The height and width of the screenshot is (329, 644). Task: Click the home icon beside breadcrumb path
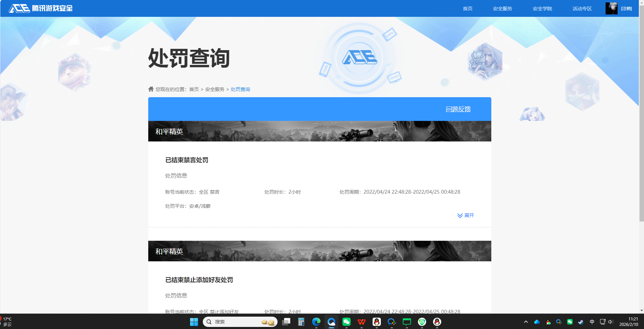(151, 89)
